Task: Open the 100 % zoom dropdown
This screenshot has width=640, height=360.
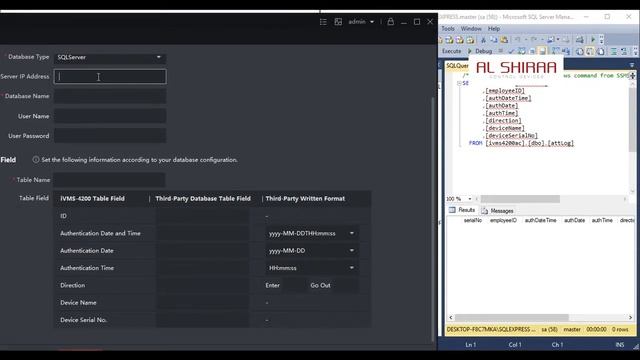Action: pos(470,199)
